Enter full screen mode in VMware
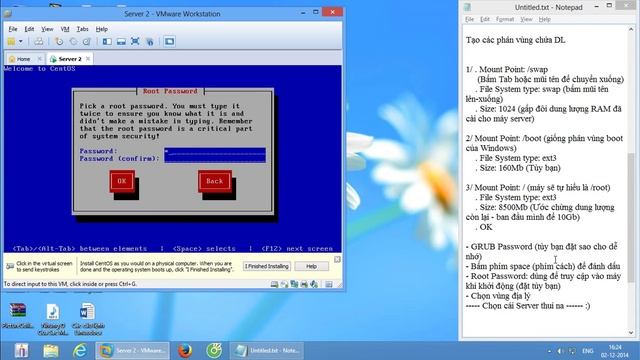This screenshot has width=640, height=360. tap(135, 41)
